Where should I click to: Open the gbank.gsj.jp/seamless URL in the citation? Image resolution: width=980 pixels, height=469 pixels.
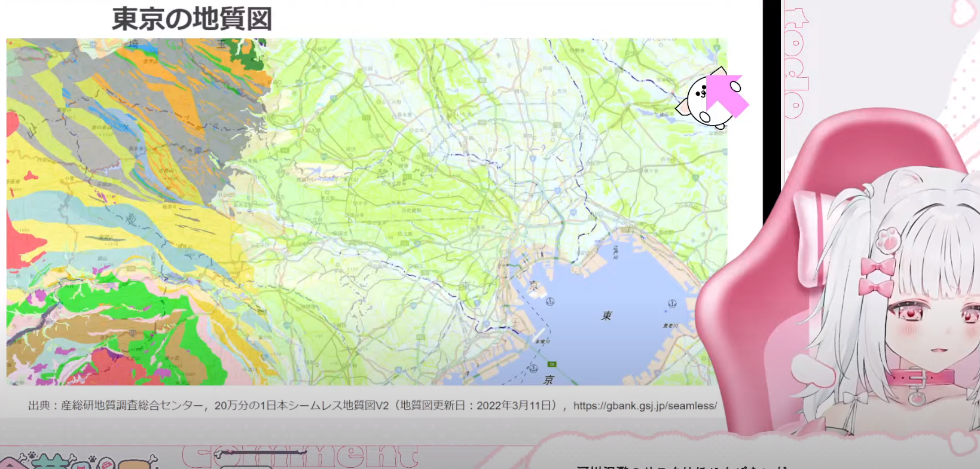point(645,406)
